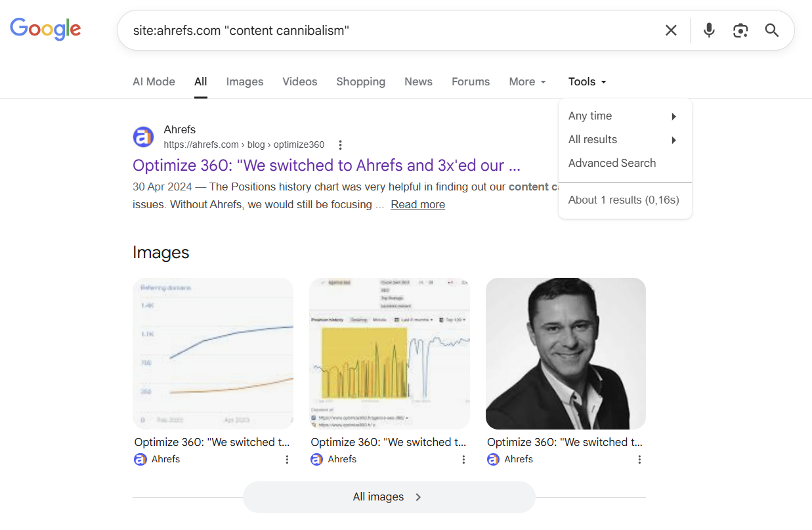Click the Ahrefs site name above result
812x530 pixels.
point(180,130)
